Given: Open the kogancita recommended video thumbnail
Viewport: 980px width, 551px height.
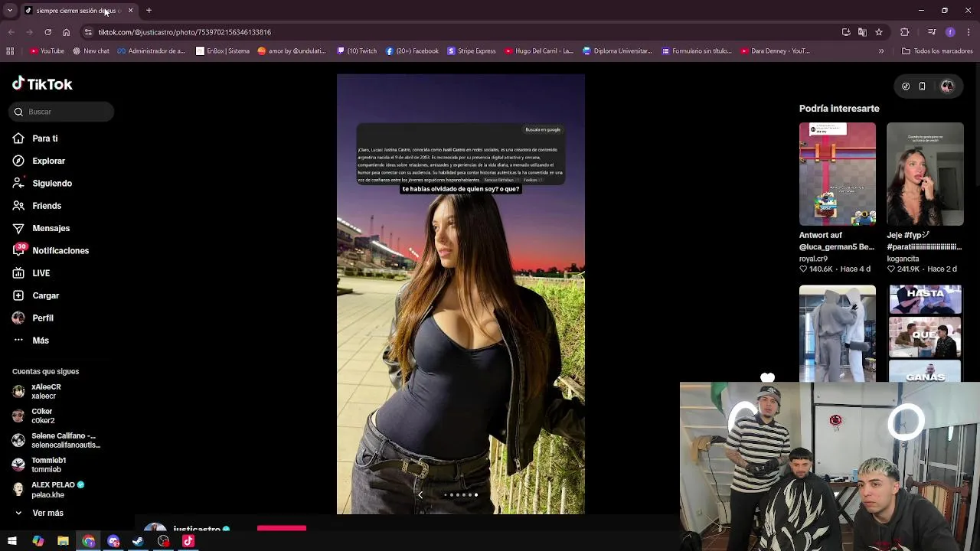Looking at the screenshot, I should click(925, 174).
